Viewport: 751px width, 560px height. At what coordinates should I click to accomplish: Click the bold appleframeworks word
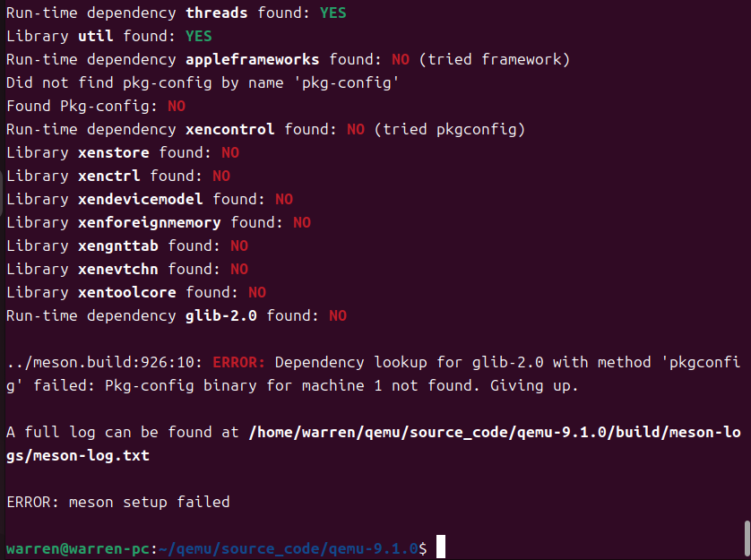[x=253, y=59]
